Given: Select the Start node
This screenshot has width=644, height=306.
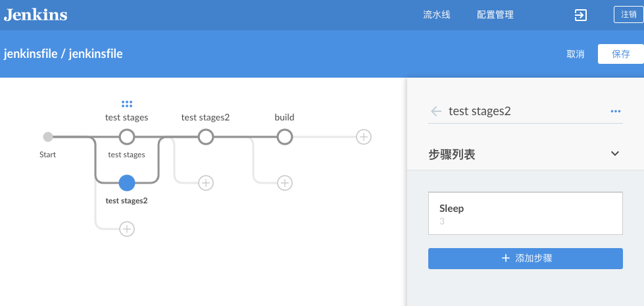Looking at the screenshot, I should click(48, 137).
